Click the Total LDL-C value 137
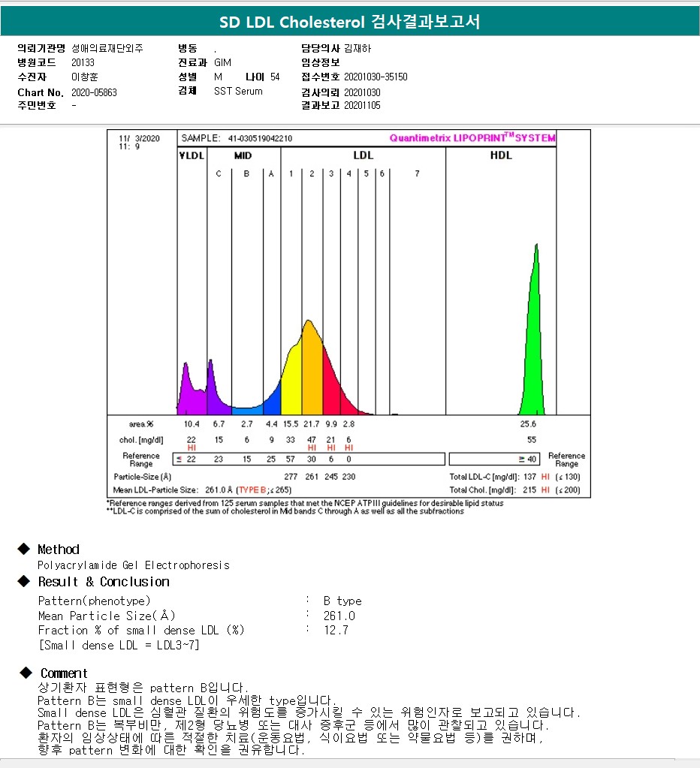 (x=530, y=477)
